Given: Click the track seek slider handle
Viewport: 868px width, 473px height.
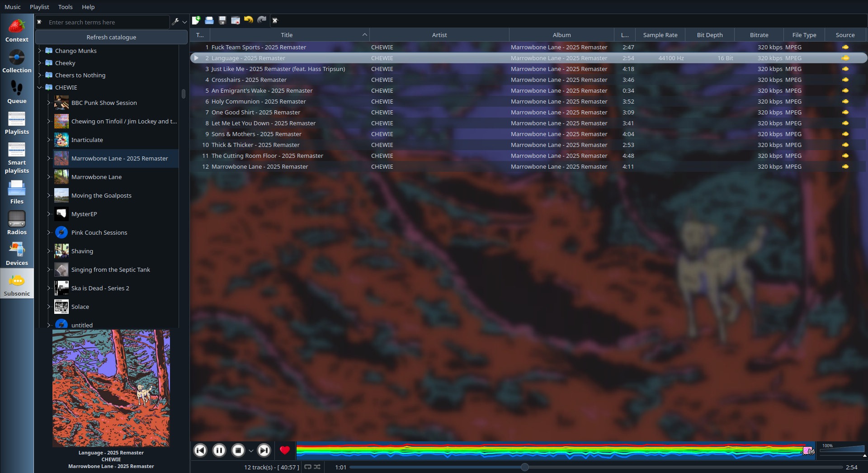Looking at the screenshot, I should (x=524, y=467).
